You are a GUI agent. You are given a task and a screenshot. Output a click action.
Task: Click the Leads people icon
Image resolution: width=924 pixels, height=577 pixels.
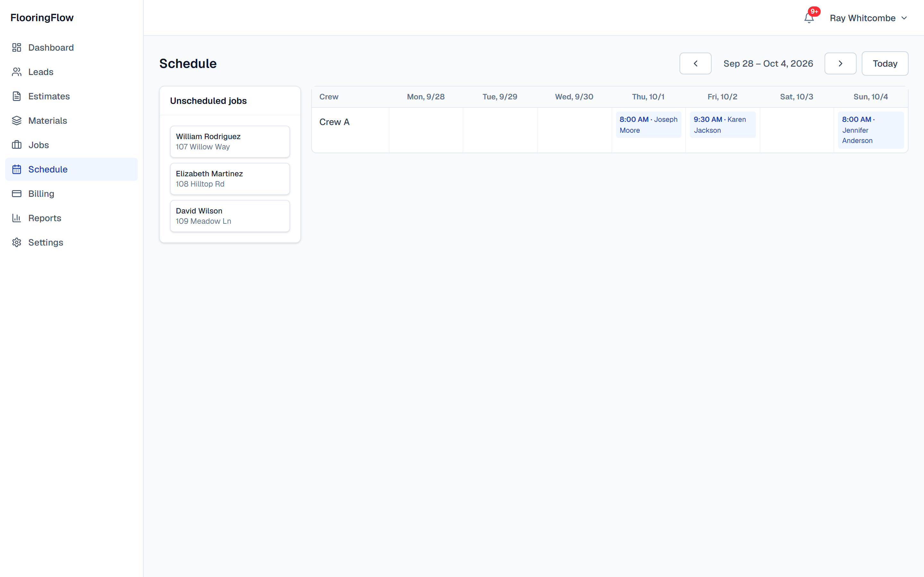(x=16, y=72)
